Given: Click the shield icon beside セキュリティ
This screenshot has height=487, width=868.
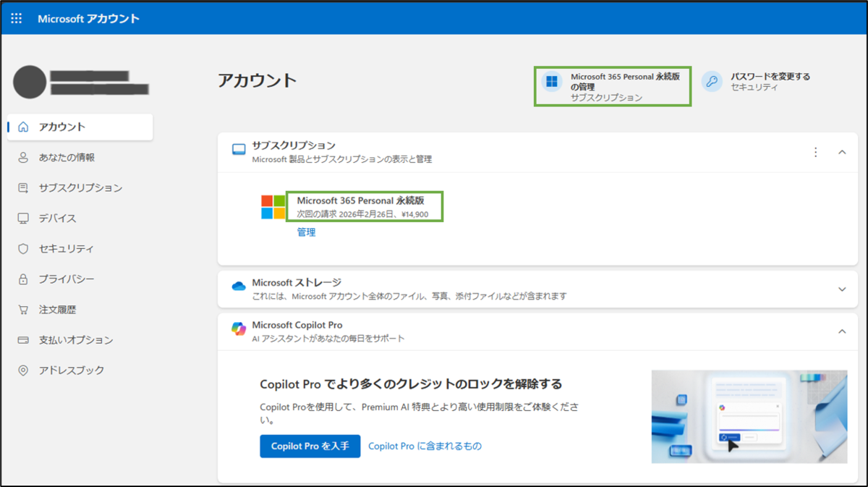Looking at the screenshot, I should (23, 248).
